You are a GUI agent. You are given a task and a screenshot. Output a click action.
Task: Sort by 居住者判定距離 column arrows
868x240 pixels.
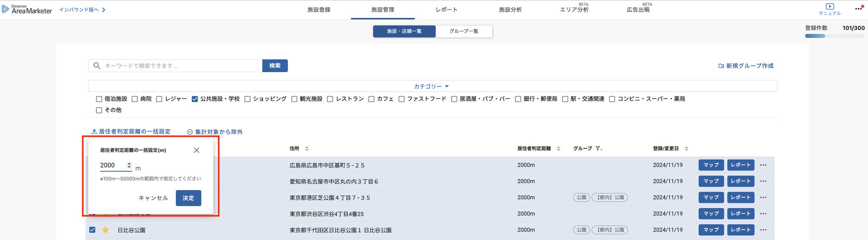pos(558,149)
